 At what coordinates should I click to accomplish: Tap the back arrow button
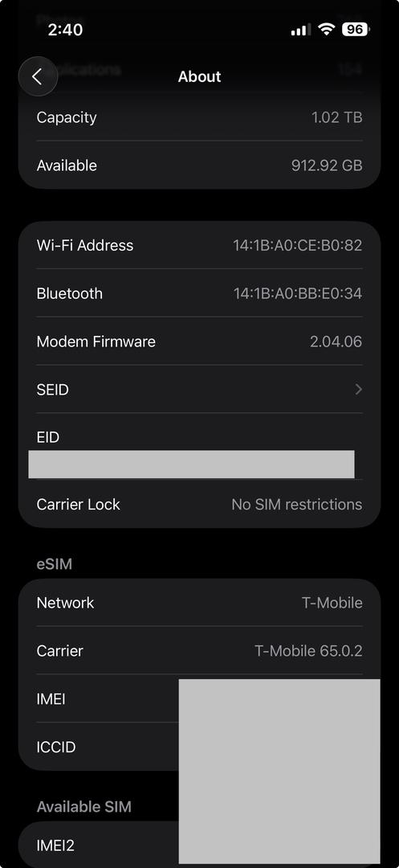(38, 76)
